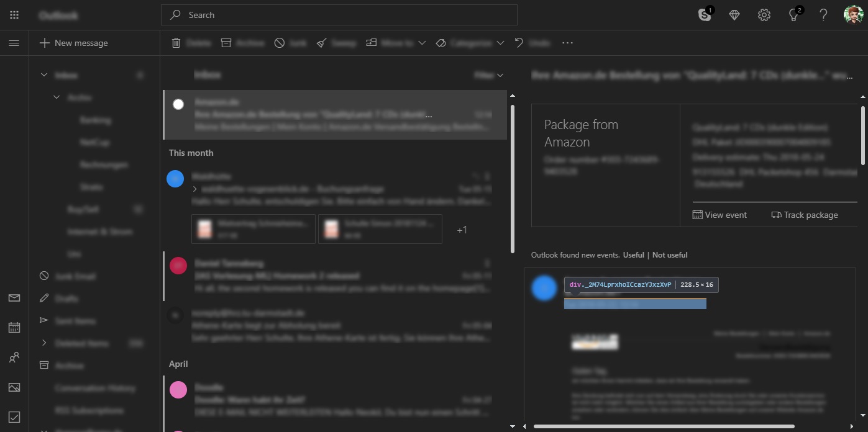Viewport: 868px width, 432px height.
Task: Open Outlook settings via the gear icon
Action: point(764,14)
